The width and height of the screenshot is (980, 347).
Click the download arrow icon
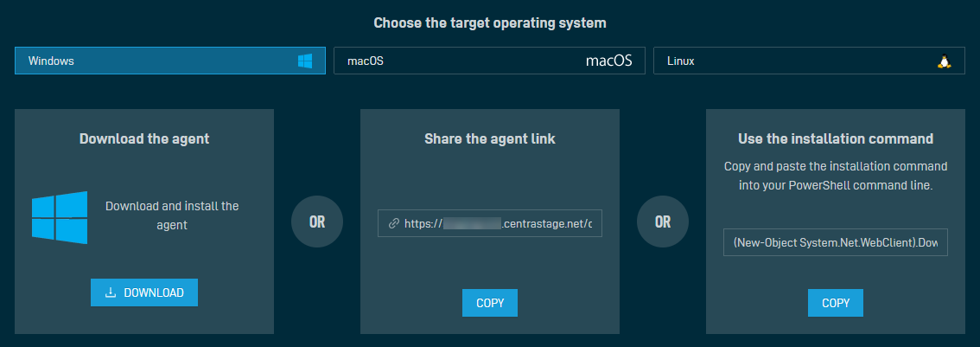(111, 292)
